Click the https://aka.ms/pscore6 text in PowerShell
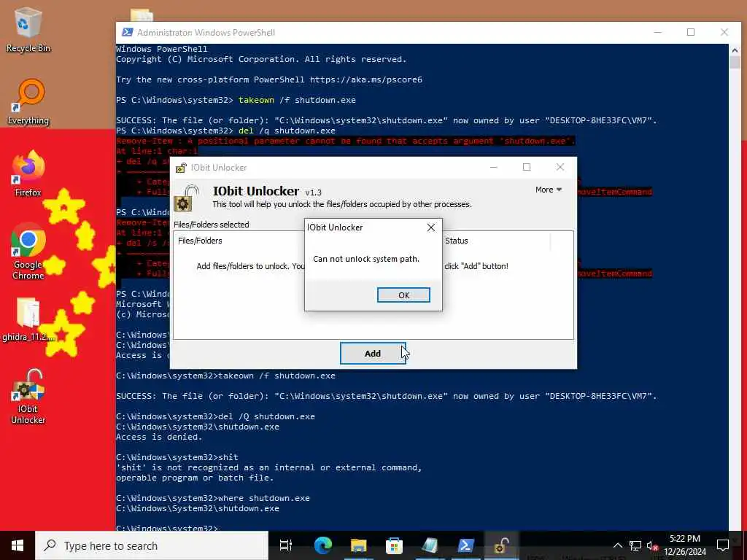Image resolution: width=747 pixels, height=560 pixels. click(x=366, y=79)
